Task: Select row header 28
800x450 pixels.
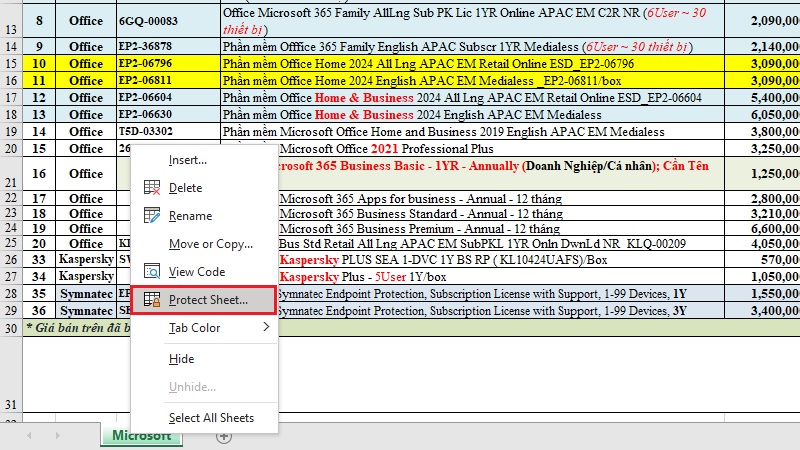Action: pyautogui.click(x=11, y=293)
